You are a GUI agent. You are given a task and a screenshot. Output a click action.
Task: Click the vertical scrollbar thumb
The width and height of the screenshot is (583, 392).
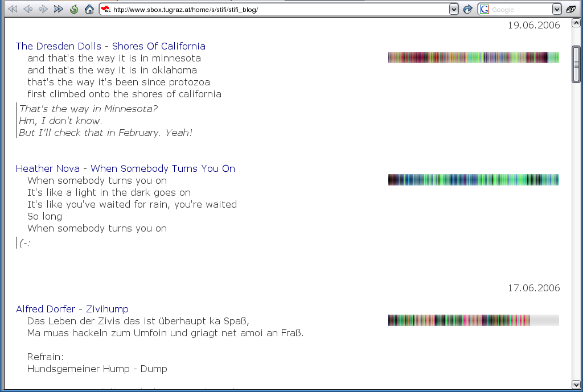576,64
